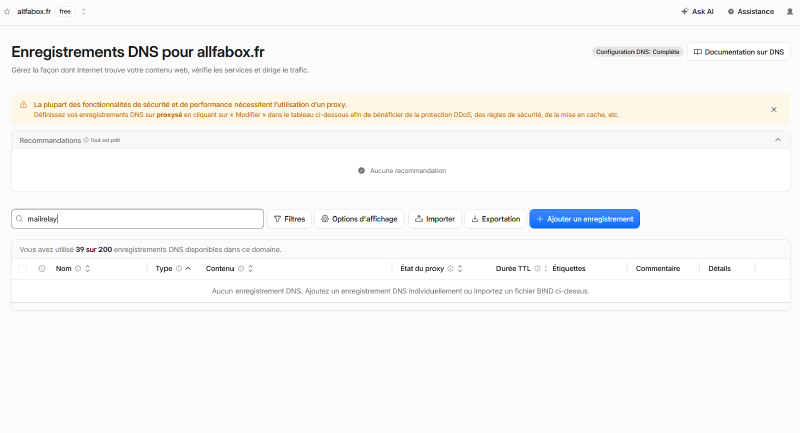This screenshot has height=433, width=800.
Task: Open the Assistance menu
Action: pyautogui.click(x=751, y=11)
